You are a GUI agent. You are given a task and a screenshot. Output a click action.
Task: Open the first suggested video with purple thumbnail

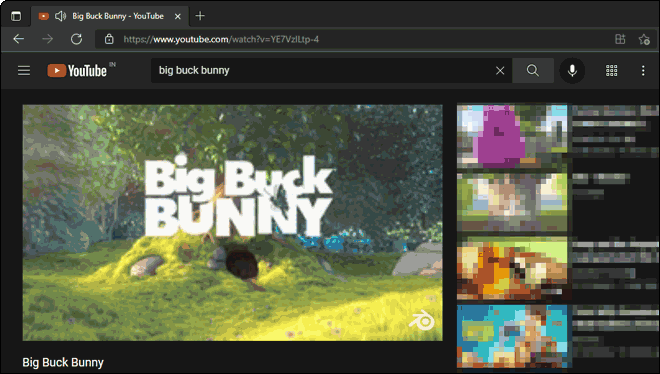tap(512, 135)
